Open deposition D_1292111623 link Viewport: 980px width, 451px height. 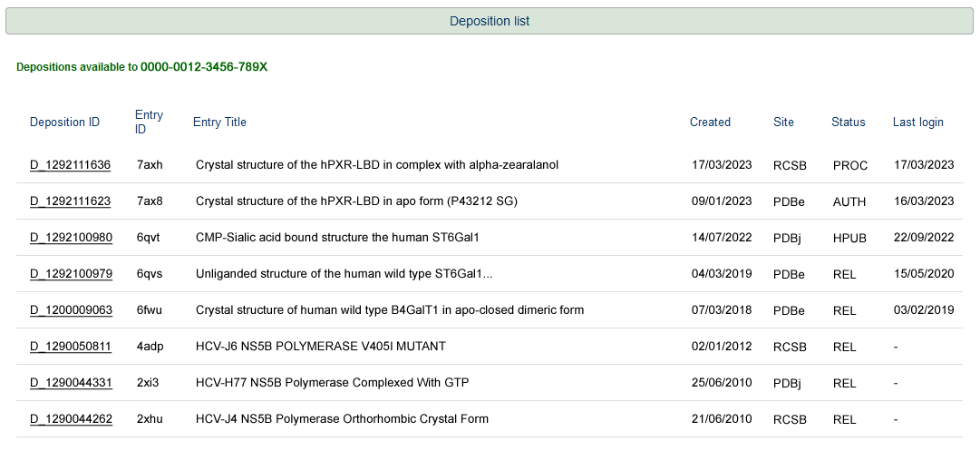(x=71, y=201)
